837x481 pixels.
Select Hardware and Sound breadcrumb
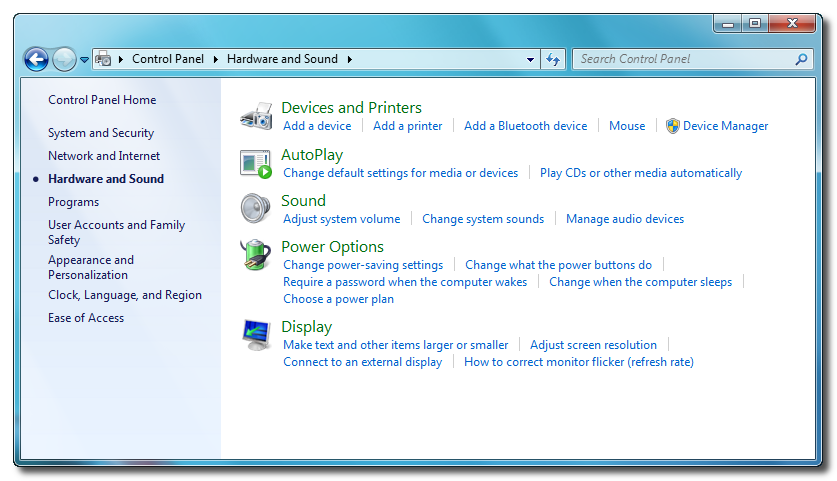tap(282, 59)
